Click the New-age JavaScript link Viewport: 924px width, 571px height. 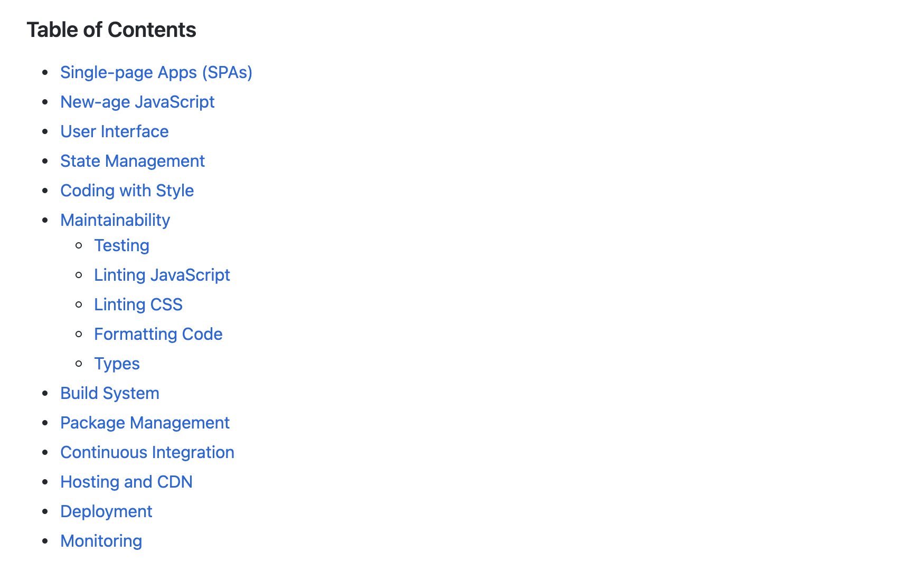point(137,102)
